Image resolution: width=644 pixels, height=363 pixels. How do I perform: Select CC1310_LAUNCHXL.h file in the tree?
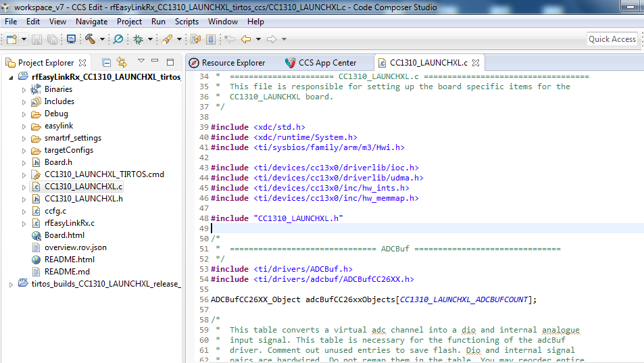[x=84, y=198]
